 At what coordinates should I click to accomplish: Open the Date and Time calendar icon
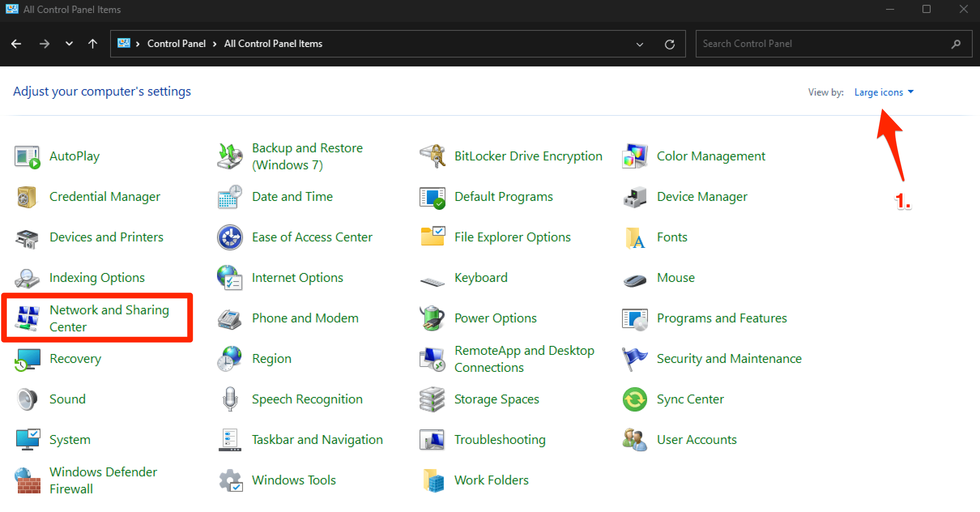click(x=230, y=197)
